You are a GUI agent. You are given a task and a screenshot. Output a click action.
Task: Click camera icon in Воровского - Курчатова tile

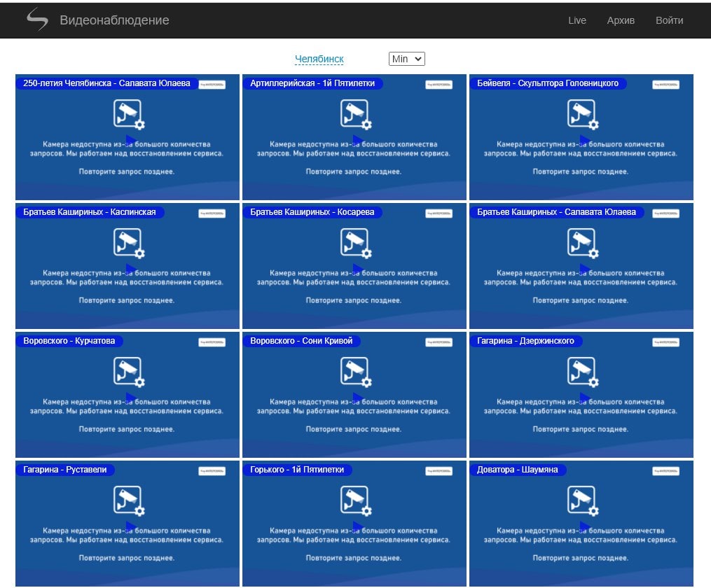pyautogui.click(x=129, y=372)
